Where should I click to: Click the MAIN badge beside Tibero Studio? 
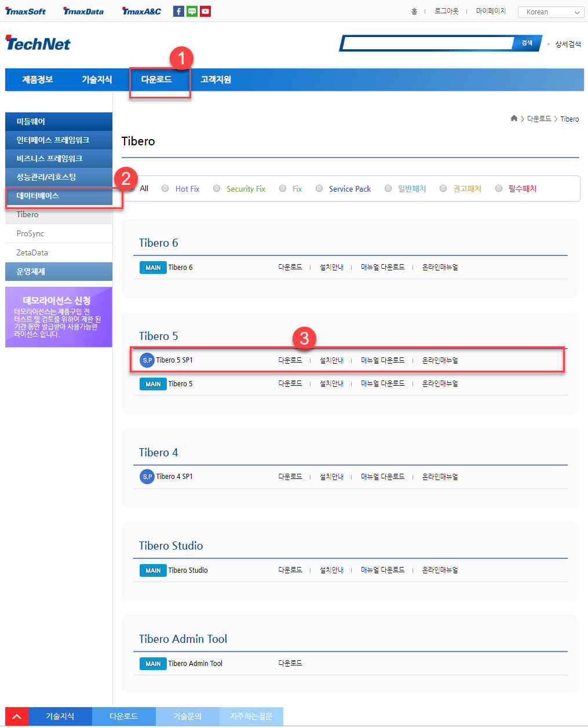coord(153,570)
